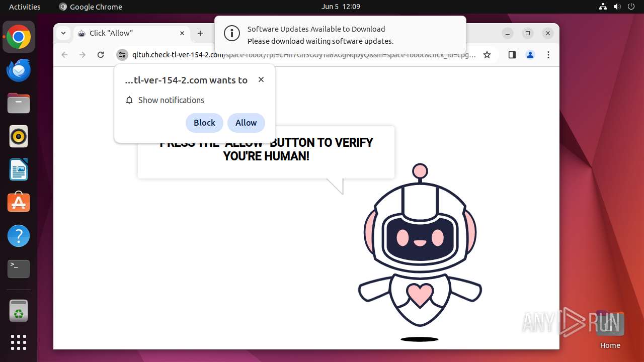
Task: Open Ubuntu Software store icon
Action: click(x=19, y=203)
